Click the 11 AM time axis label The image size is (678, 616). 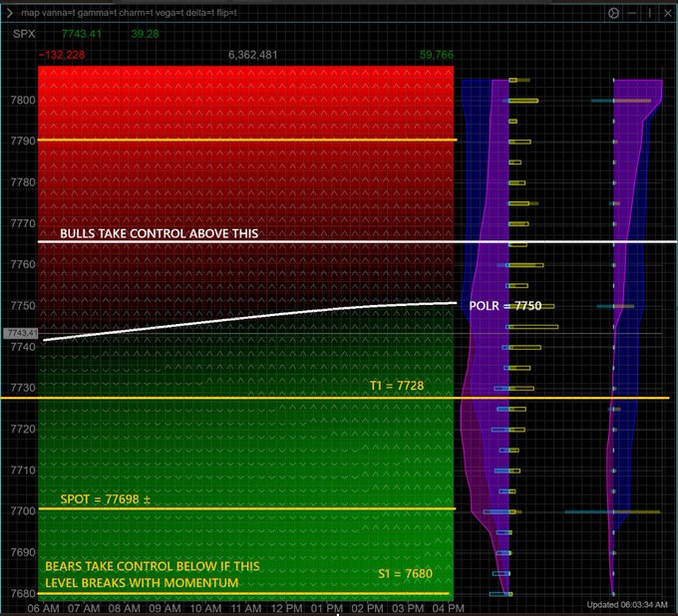click(245, 609)
